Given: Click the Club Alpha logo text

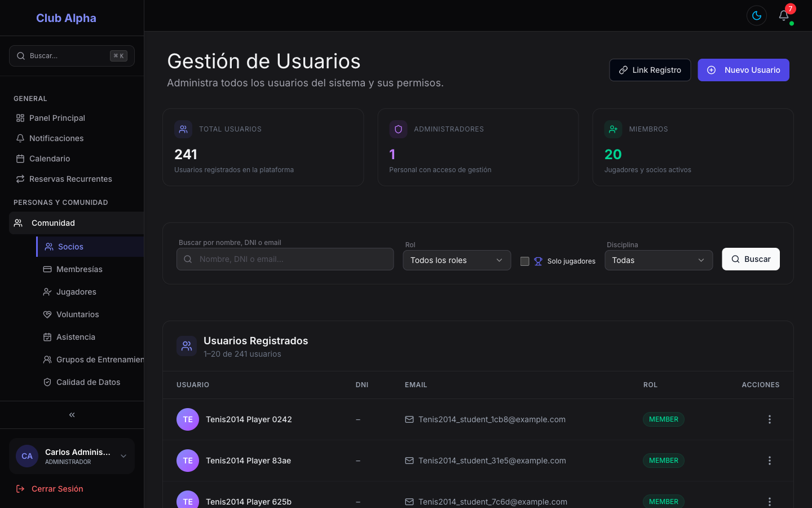Looking at the screenshot, I should 66,18.
